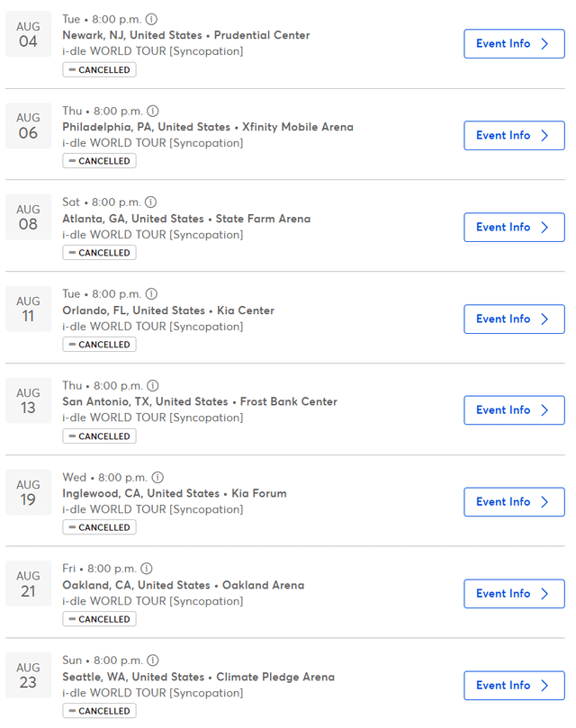Select the Atlanta, GA State Farm Arena title
Viewport: 576px width, 728px height.
tap(186, 219)
